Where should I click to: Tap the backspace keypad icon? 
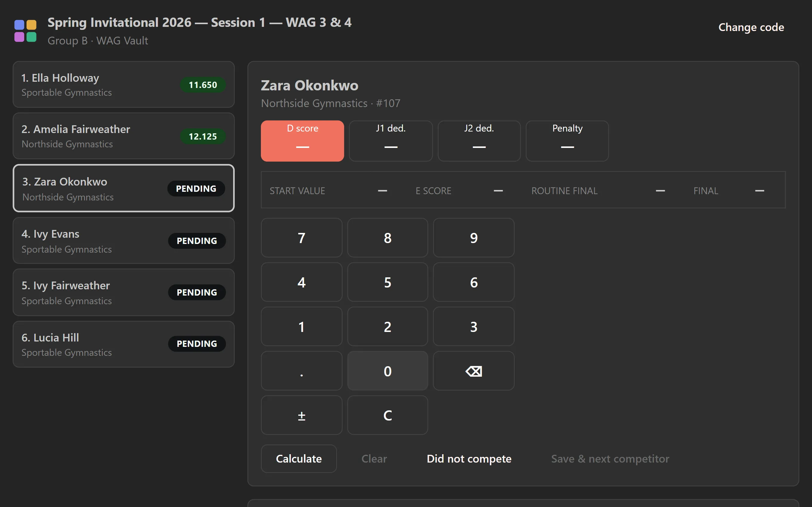coord(473,371)
